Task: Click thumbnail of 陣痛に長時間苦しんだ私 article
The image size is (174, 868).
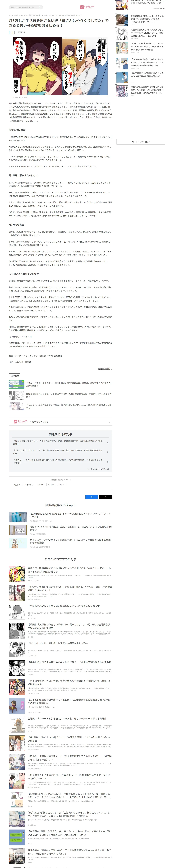Action: pyautogui.click(x=17, y=395)
